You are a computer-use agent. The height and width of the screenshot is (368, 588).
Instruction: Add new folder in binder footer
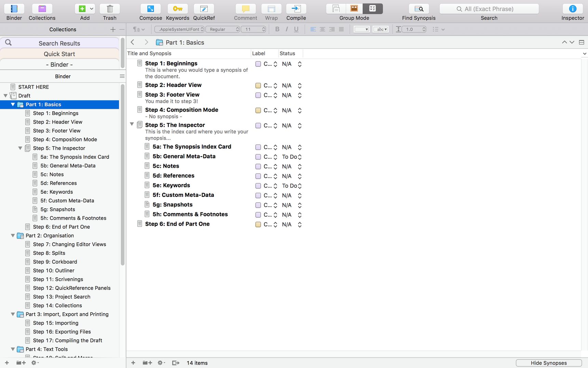tap(21, 363)
